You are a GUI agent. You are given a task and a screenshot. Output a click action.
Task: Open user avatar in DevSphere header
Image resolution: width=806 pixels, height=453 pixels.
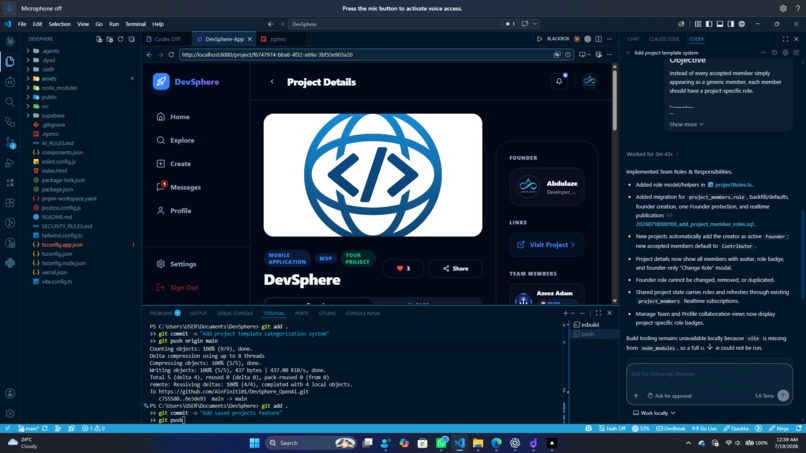tap(590, 81)
